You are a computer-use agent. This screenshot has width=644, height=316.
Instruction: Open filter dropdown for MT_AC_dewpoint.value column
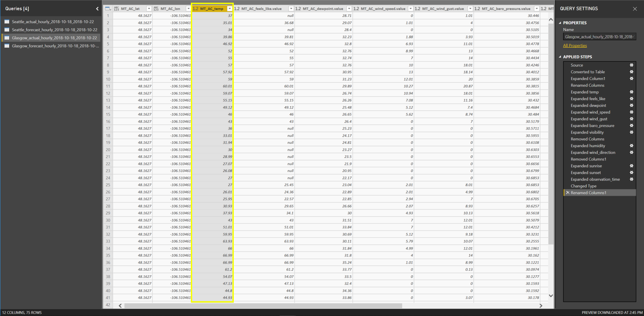349,9
